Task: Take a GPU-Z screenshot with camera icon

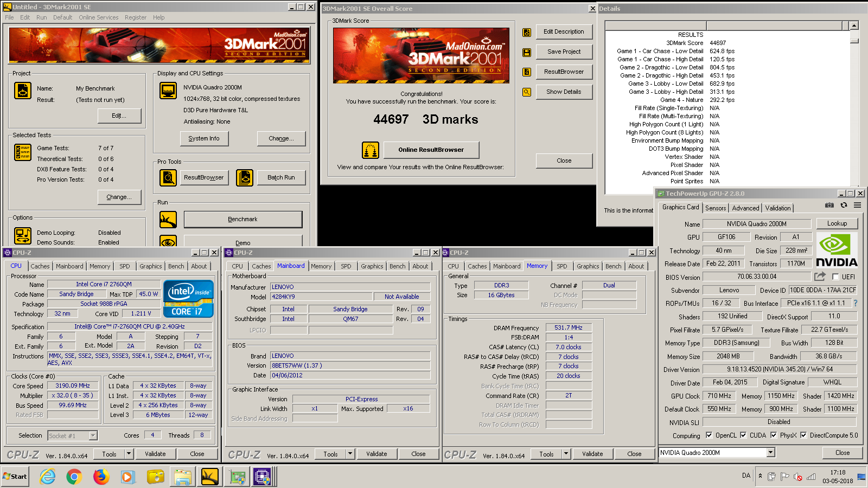Action: pos(829,206)
